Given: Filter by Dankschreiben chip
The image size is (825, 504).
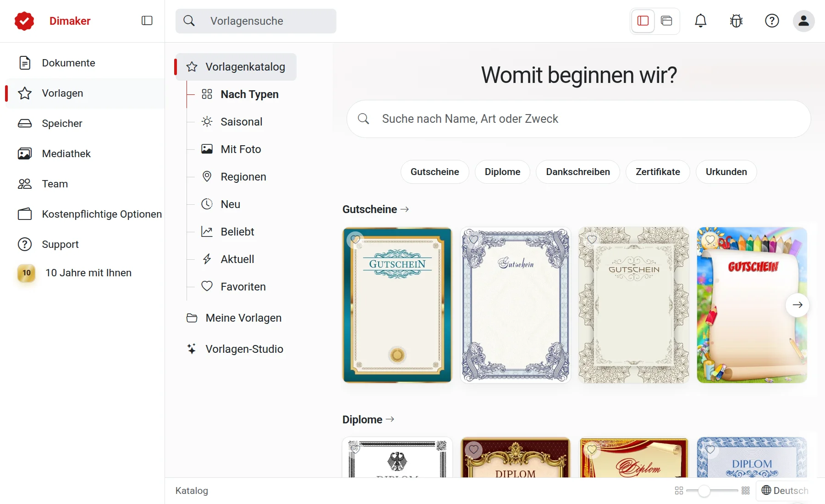Looking at the screenshot, I should coord(577,172).
